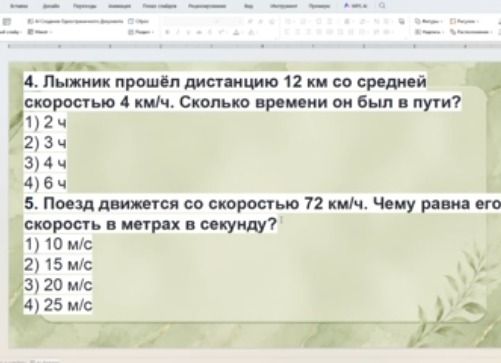The width and height of the screenshot is (501, 363).
Task: Open the Показ слайдов tab
Action: [x=159, y=6]
